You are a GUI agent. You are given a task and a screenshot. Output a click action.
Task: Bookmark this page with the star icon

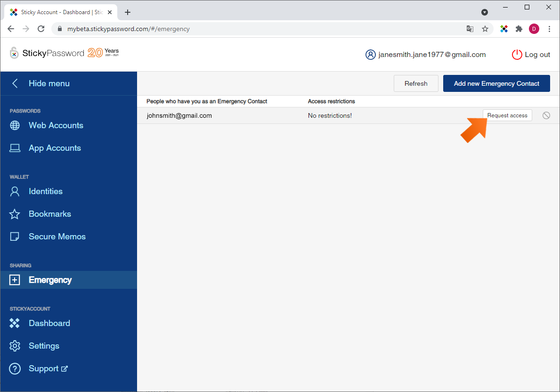point(485,29)
